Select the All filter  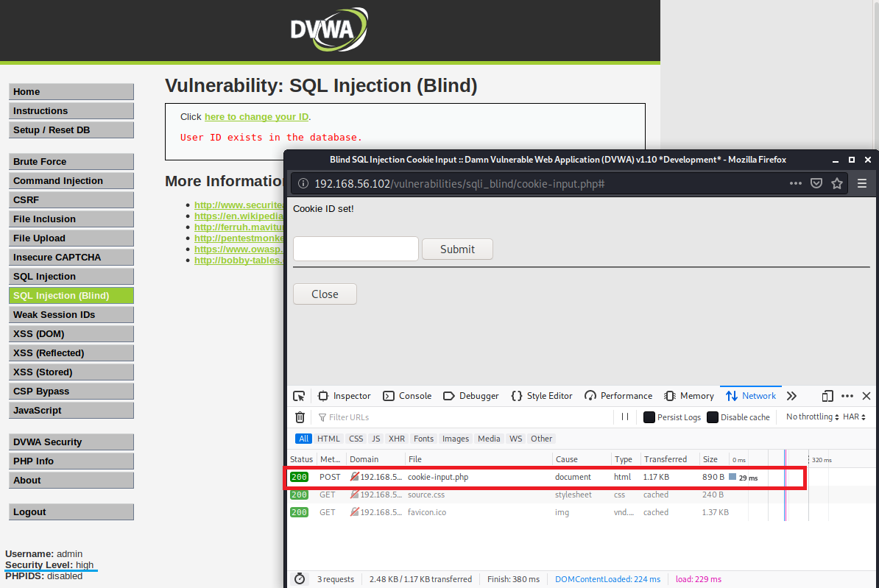pyautogui.click(x=303, y=439)
